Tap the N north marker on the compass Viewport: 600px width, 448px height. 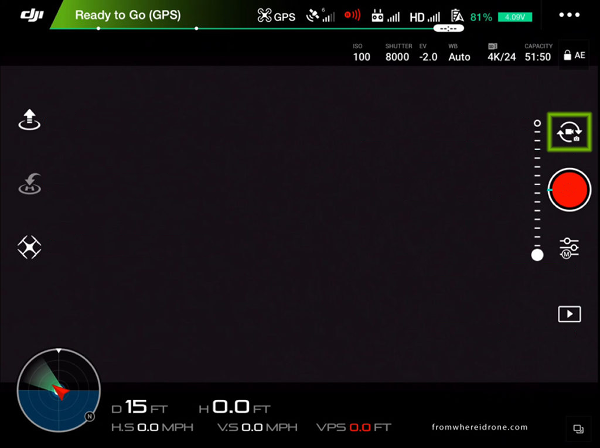[x=90, y=416]
